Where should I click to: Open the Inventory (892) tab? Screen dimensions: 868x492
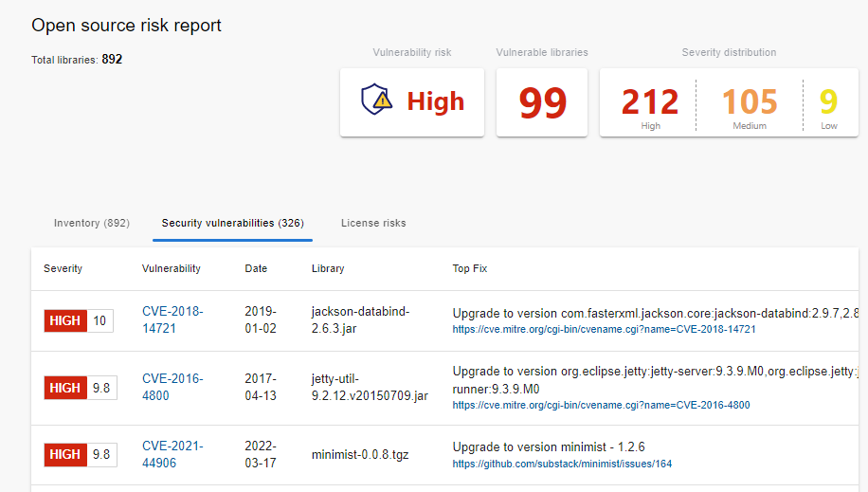[92, 223]
